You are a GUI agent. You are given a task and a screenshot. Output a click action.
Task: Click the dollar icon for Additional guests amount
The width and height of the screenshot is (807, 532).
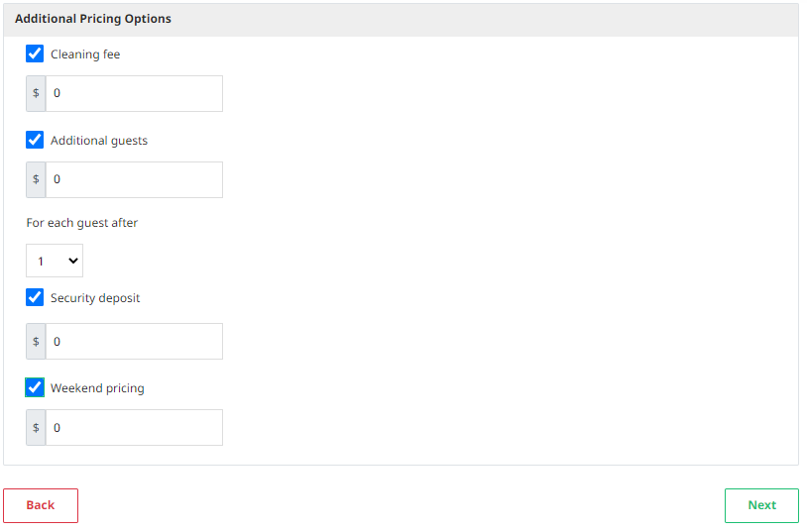tap(36, 179)
